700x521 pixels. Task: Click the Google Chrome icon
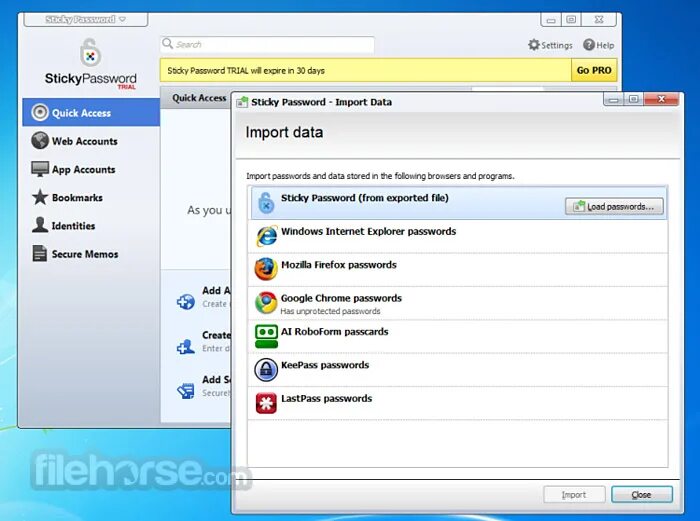coord(266,303)
